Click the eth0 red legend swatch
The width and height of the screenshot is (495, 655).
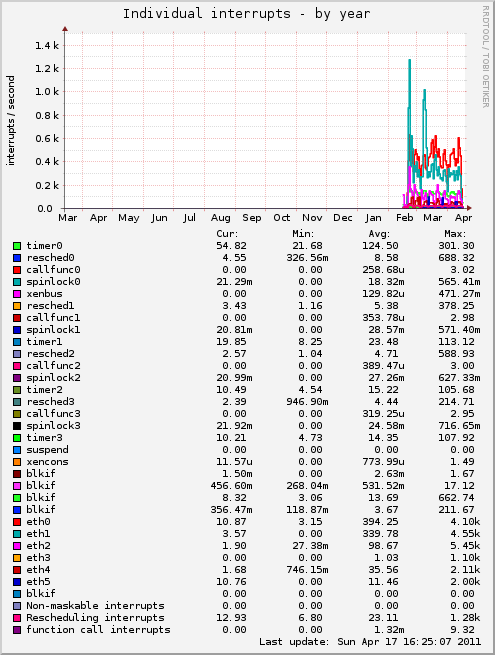17,522
